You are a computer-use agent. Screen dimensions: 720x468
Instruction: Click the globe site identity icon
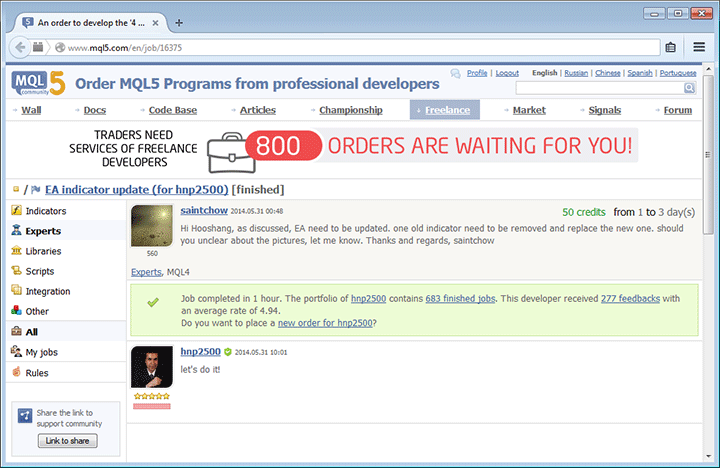(60, 47)
